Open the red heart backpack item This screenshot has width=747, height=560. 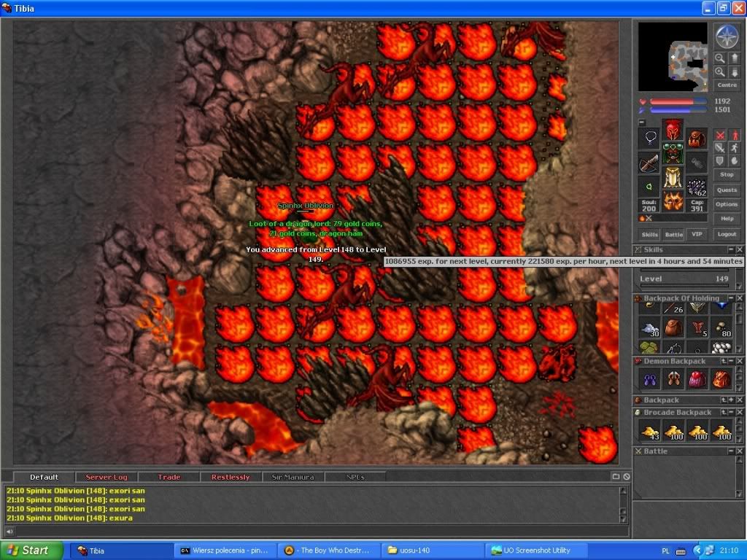click(697, 379)
